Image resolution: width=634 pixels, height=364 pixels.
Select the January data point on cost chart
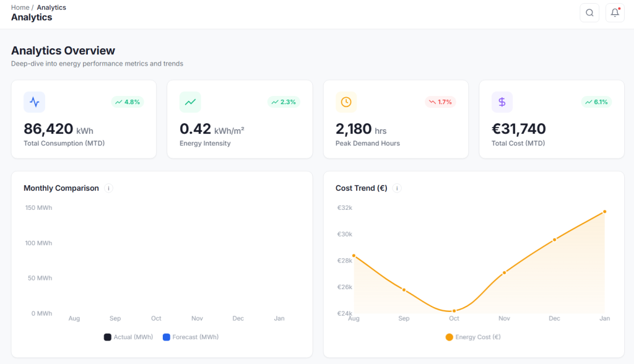[604, 212]
